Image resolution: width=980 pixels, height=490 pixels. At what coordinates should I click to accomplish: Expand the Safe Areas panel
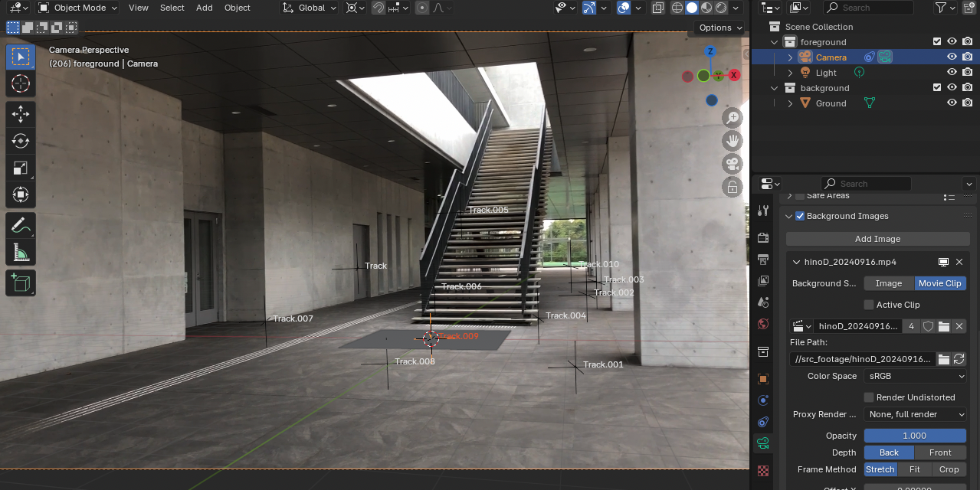click(x=790, y=196)
